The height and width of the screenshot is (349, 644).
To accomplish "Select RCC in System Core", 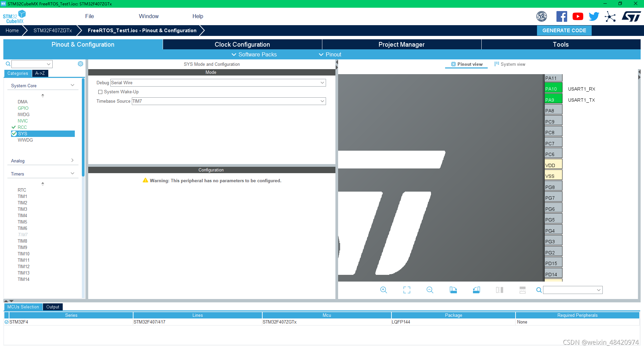I will pos(22,127).
